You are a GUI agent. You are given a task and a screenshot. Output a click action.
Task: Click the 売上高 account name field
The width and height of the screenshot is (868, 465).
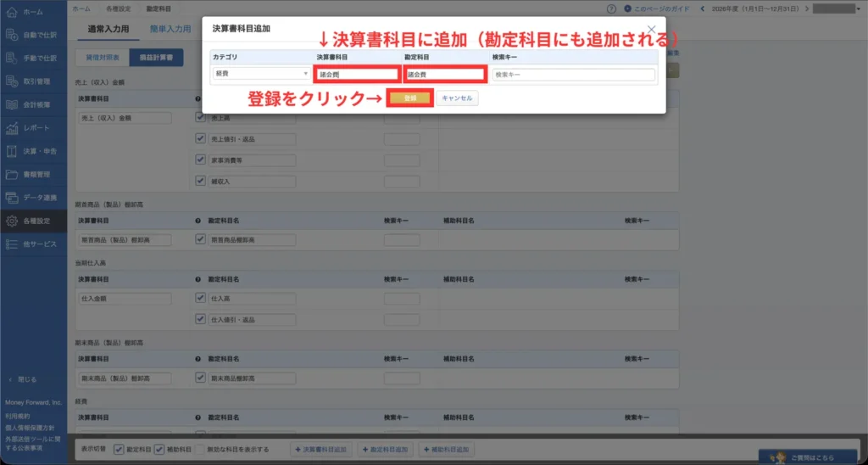click(253, 118)
